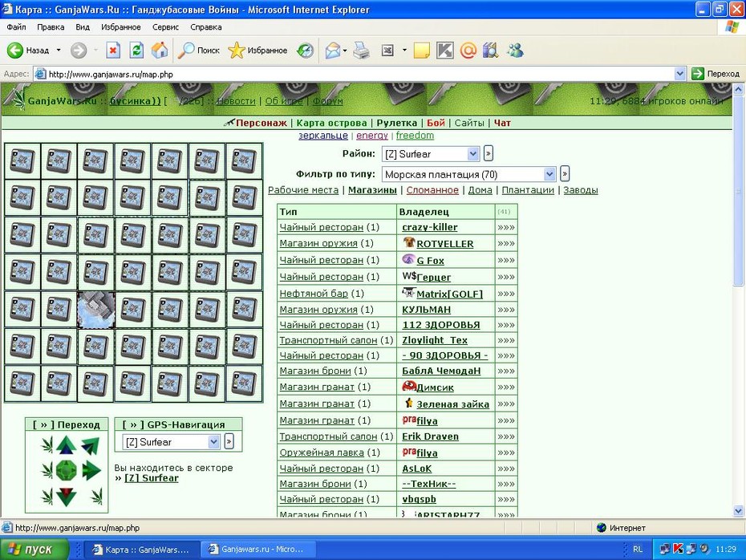
Task: Expand the address bar history dropdown
Action: pyautogui.click(x=680, y=74)
